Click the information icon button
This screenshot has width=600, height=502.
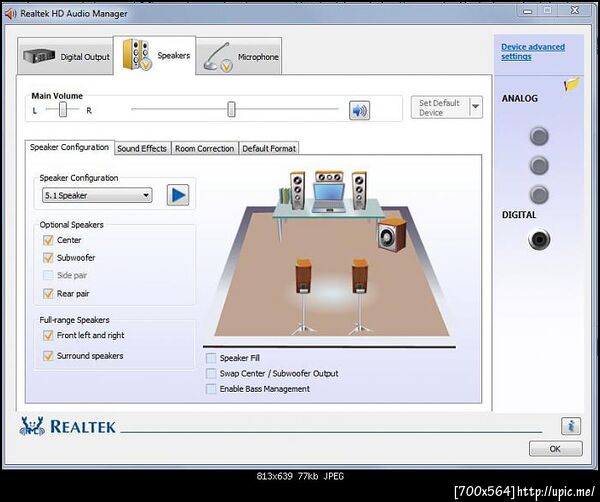coord(571,426)
